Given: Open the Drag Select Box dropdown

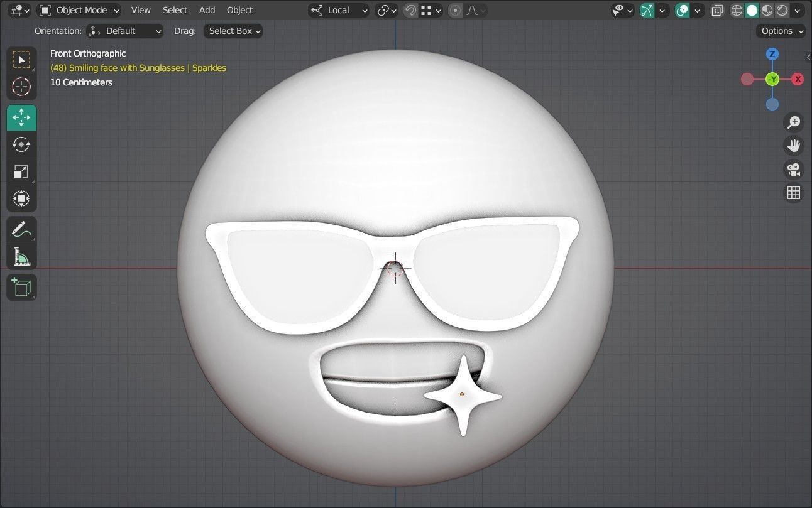Looking at the screenshot, I should click(x=233, y=31).
